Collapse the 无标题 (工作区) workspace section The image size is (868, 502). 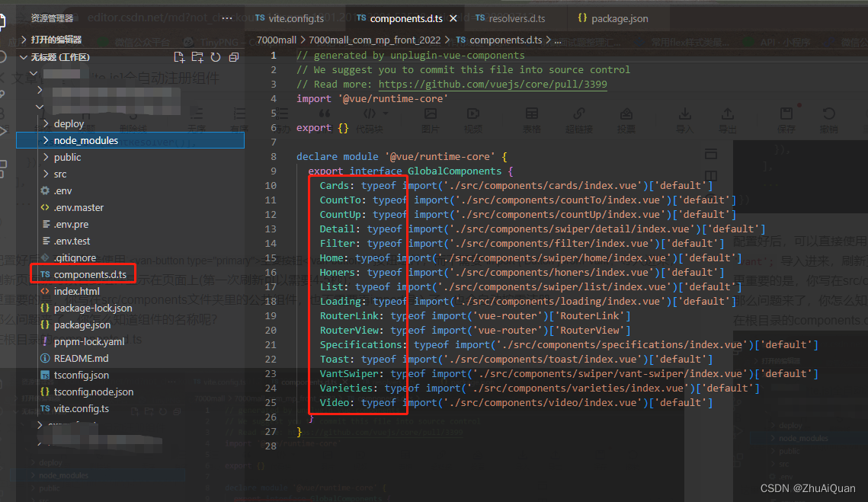pos(59,57)
